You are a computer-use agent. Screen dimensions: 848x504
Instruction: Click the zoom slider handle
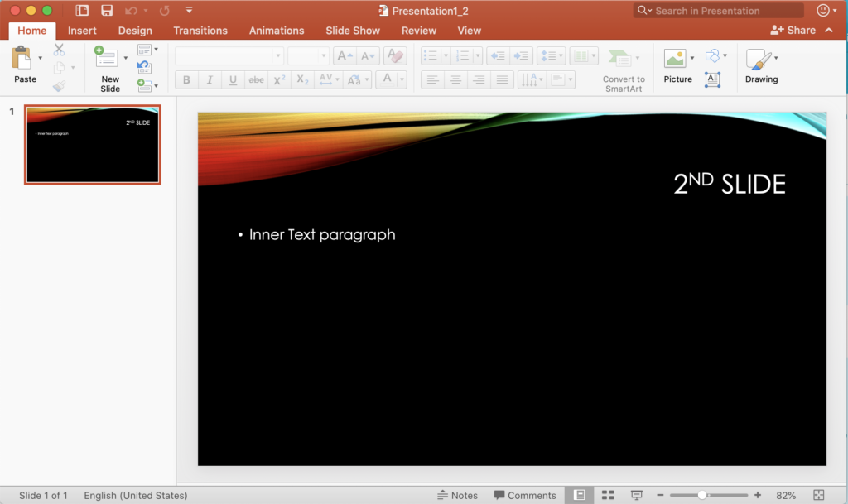(x=702, y=495)
